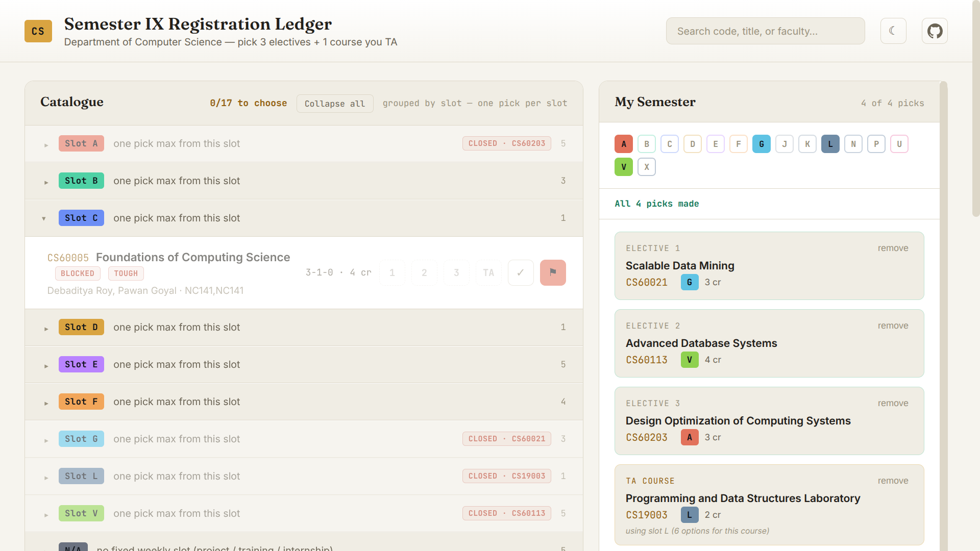Remove the Advanced Database Systems elective
The image size is (980, 551).
pyautogui.click(x=893, y=325)
